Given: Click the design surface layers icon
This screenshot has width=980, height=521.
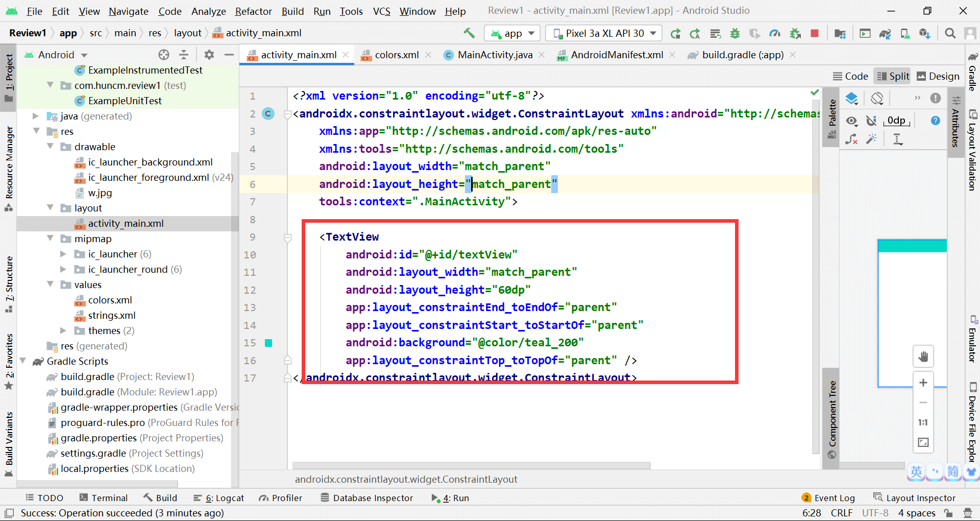Looking at the screenshot, I should (851, 98).
